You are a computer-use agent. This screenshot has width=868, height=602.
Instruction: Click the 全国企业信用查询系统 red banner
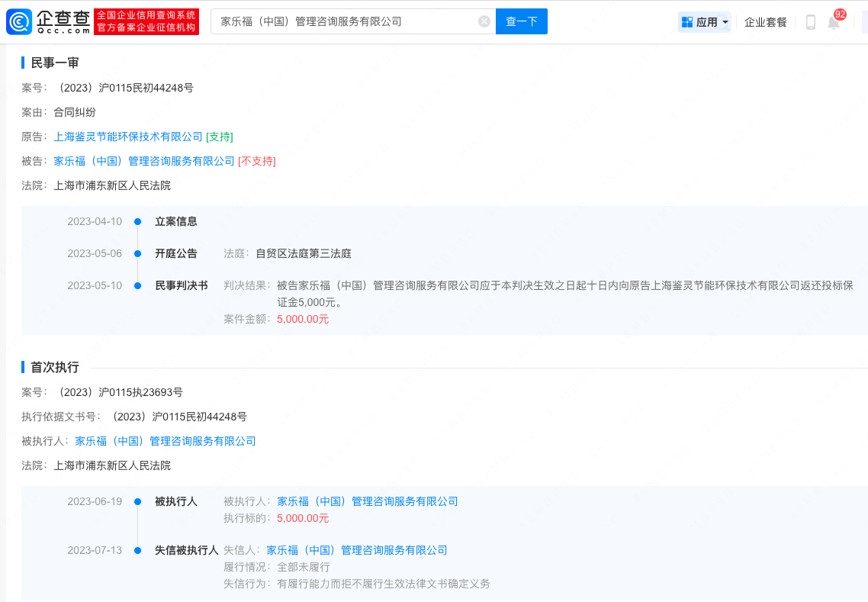click(x=146, y=21)
